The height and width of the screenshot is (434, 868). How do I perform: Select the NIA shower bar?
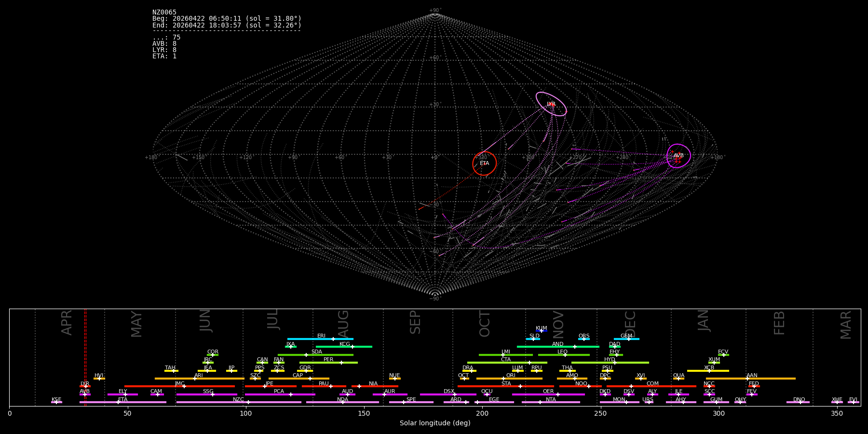pyautogui.click(x=375, y=386)
